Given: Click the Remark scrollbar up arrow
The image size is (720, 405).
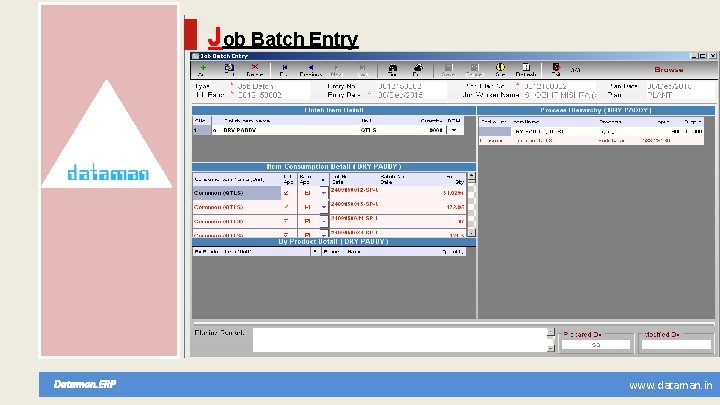Looking at the screenshot, I should pyautogui.click(x=551, y=332).
